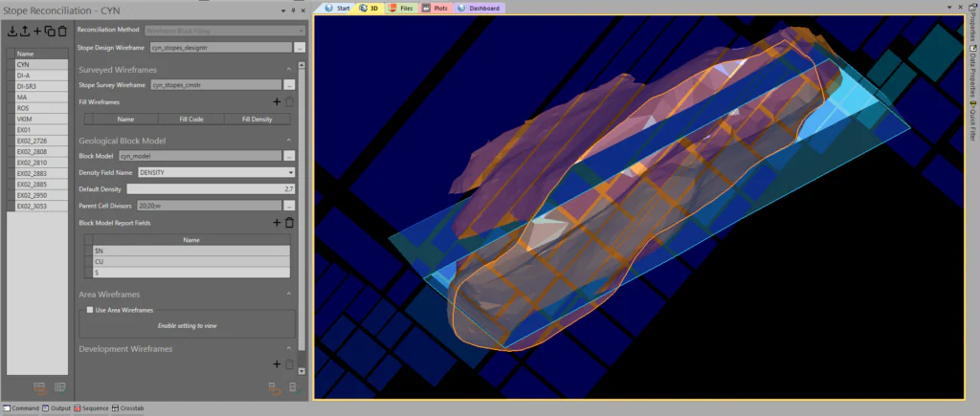Copy the selected entry with the duplicate icon
Viewport: 980px width, 416px height.
coord(50,31)
